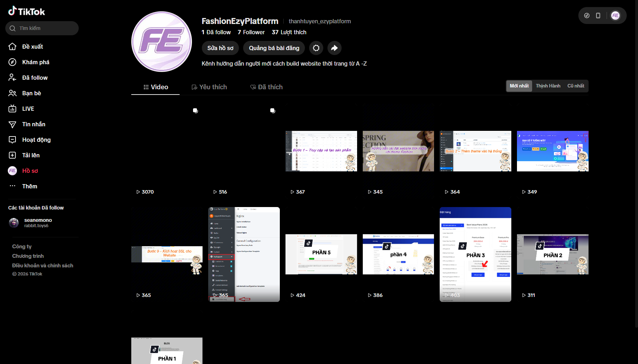Open the Nginx configuration video thumbnail
The height and width of the screenshot is (364, 638).
pyautogui.click(x=244, y=254)
